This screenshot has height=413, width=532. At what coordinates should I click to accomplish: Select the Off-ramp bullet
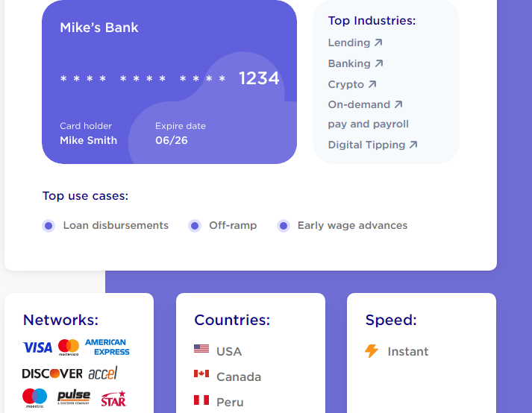[195, 226]
